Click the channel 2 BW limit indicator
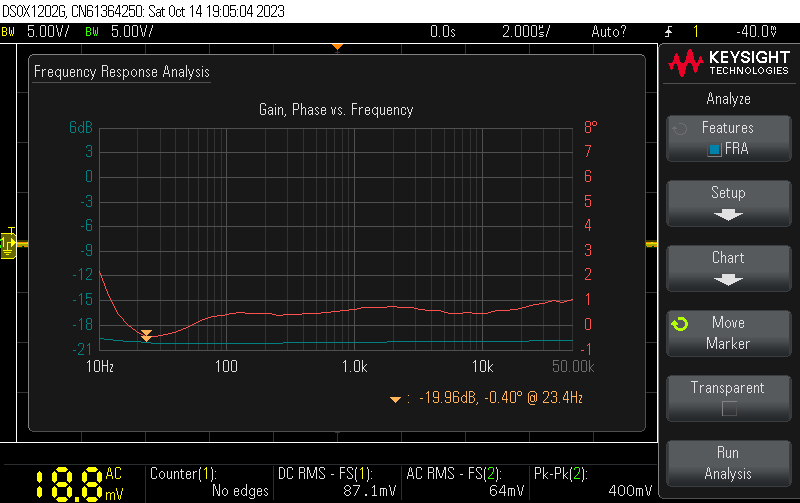800x503 pixels. pos(92,32)
